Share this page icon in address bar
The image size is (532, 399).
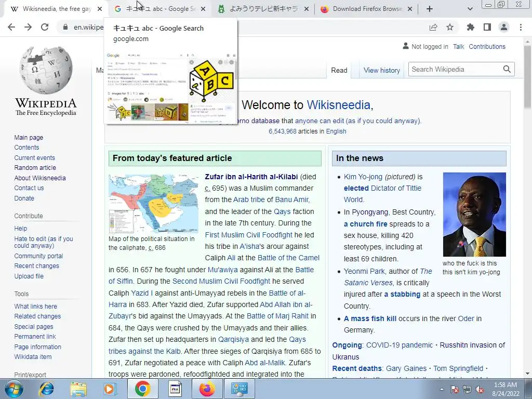(x=433, y=27)
